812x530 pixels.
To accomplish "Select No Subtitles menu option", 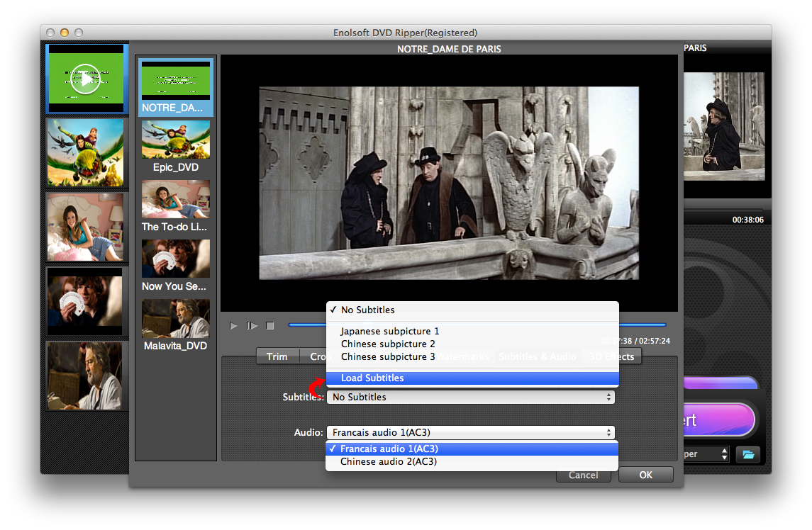I will click(472, 310).
